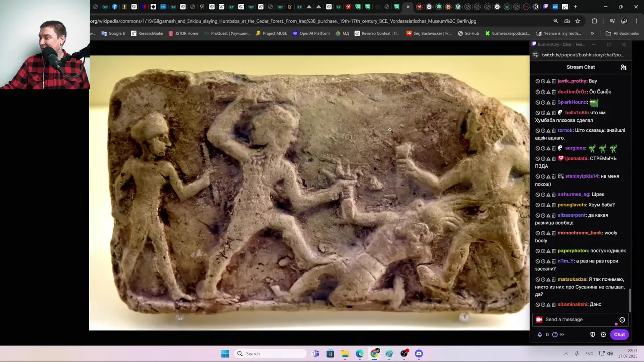The height and width of the screenshot is (362, 644).
Task: Open File Explorer from taskbar
Action: [x=345, y=354]
